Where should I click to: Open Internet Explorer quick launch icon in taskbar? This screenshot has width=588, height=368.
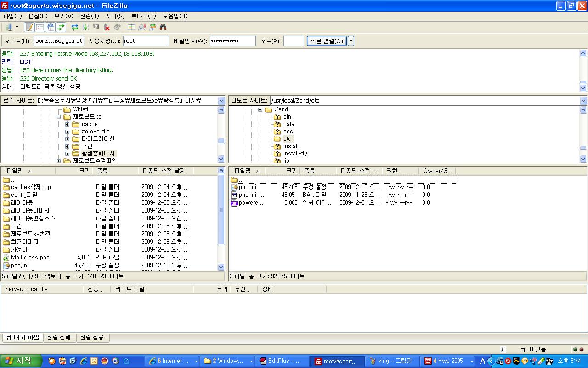click(84, 361)
